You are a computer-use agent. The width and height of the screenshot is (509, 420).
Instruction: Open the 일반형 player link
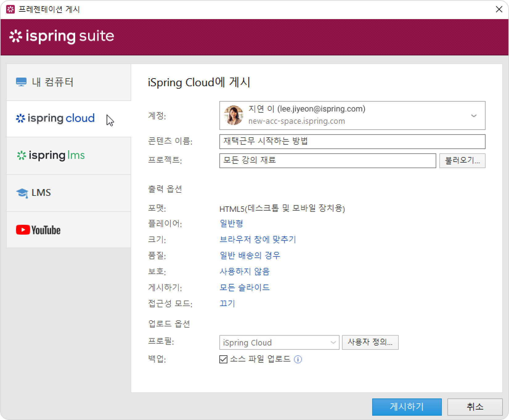231,224
